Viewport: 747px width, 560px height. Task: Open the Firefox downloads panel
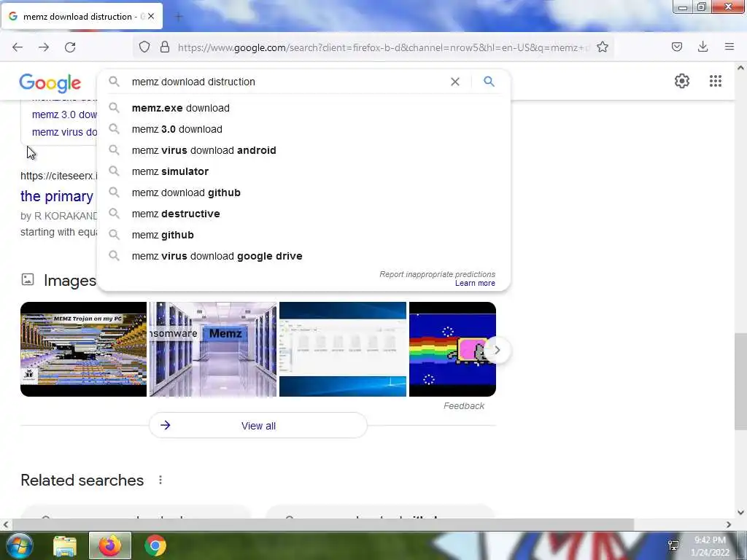coord(703,47)
